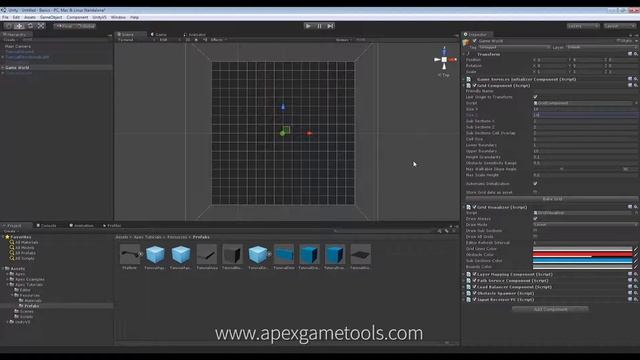Image resolution: width=640 pixels, height=360 pixels.
Task: Click the scene orientation gizmo
Action: tap(444, 60)
